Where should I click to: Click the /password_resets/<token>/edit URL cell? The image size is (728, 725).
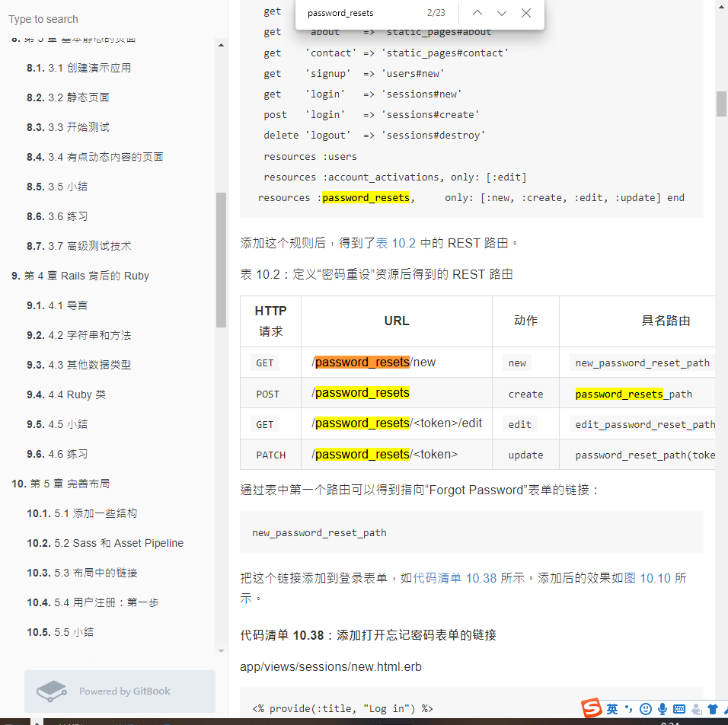click(x=397, y=423)
